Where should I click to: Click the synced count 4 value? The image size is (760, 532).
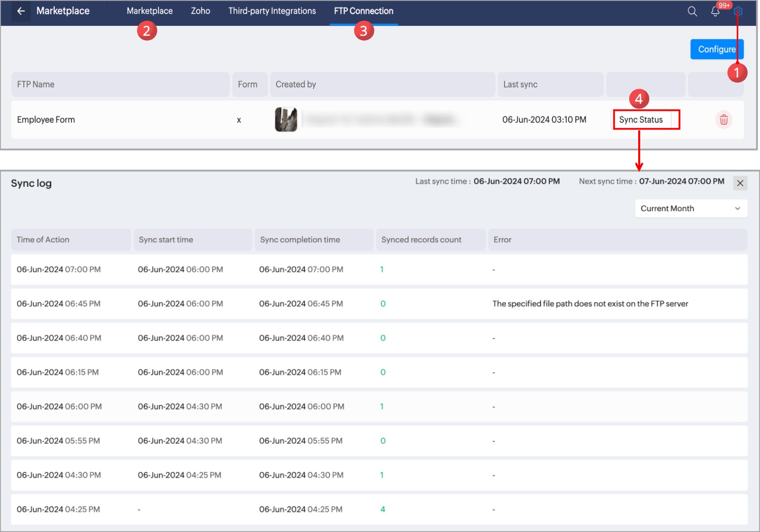pos(383,509)
